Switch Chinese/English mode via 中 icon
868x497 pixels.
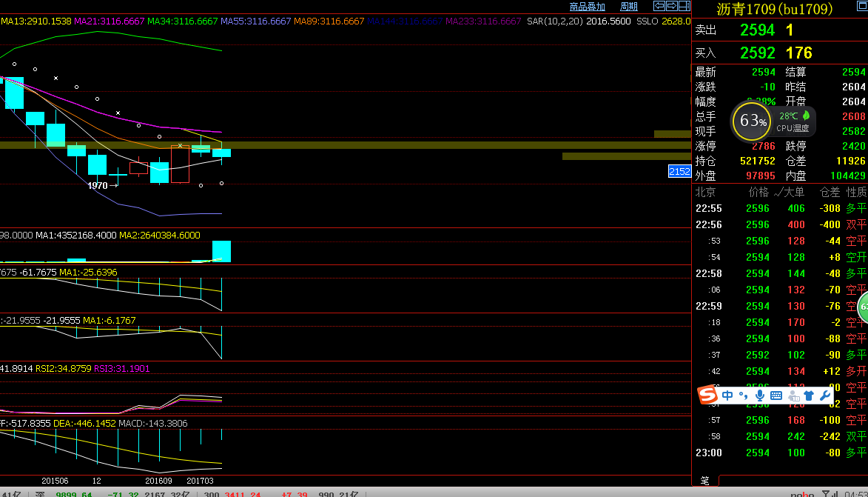(x=727, y=395)
